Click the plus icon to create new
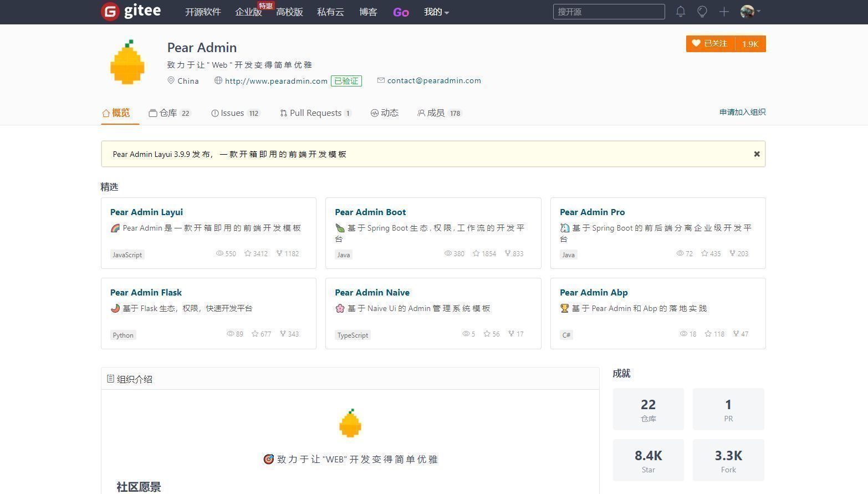The height and width of the screenshot is (494, 868). [x=724, y=12]
